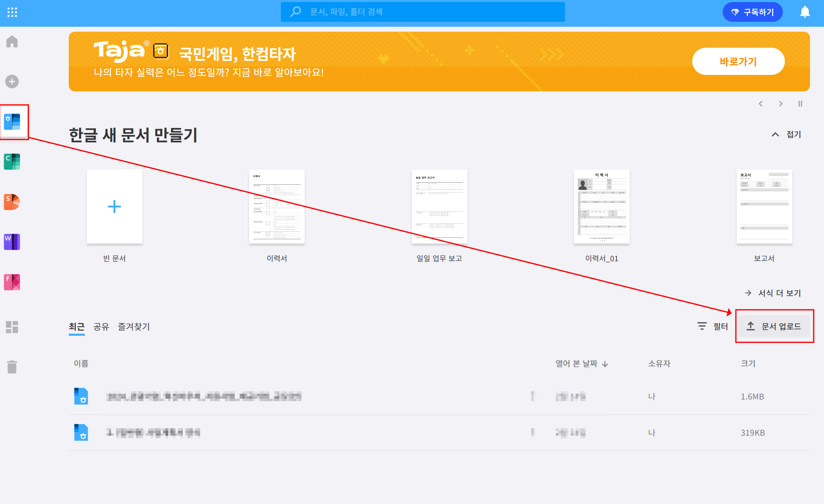Image resolution: width=824 pixels, height=504 pixels.
Task: Collapse the template section with 접기
Action: point(786,135)
